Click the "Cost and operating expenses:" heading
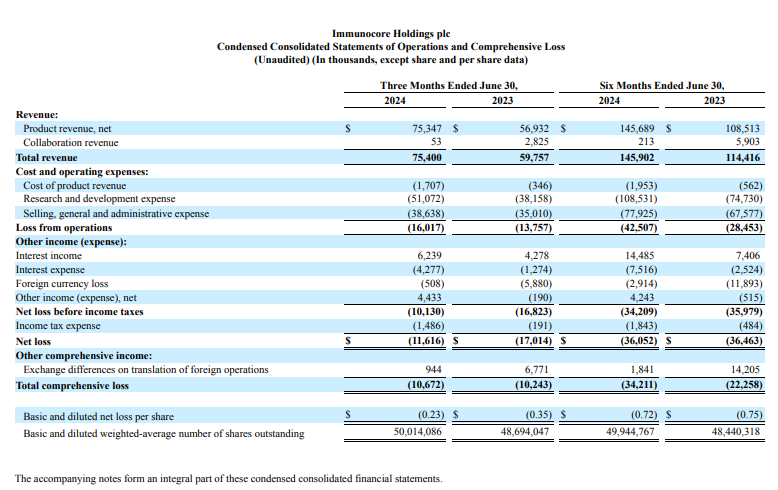778x490 pixels. (82, 172)
